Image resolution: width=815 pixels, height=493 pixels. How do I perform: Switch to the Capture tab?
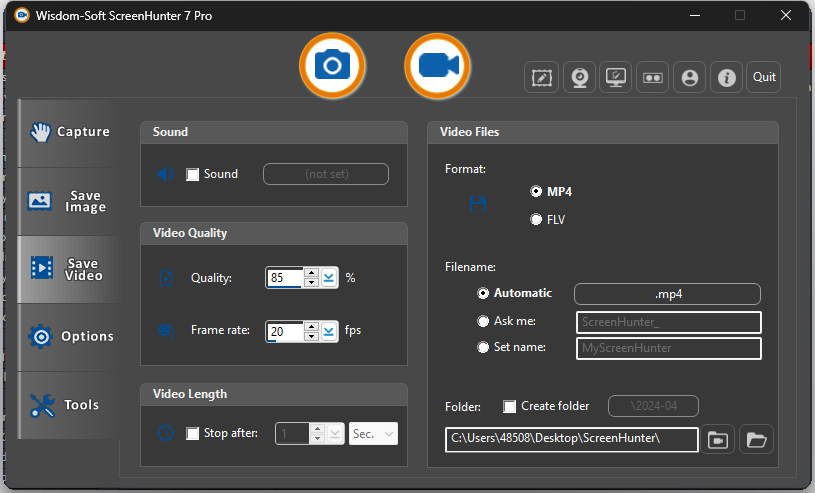tap(70, 132)
